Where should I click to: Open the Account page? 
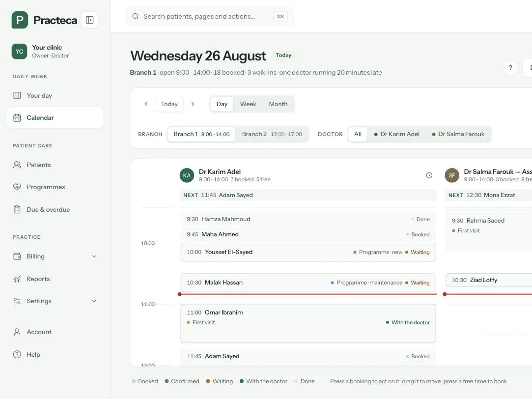(x=55, y=332)
